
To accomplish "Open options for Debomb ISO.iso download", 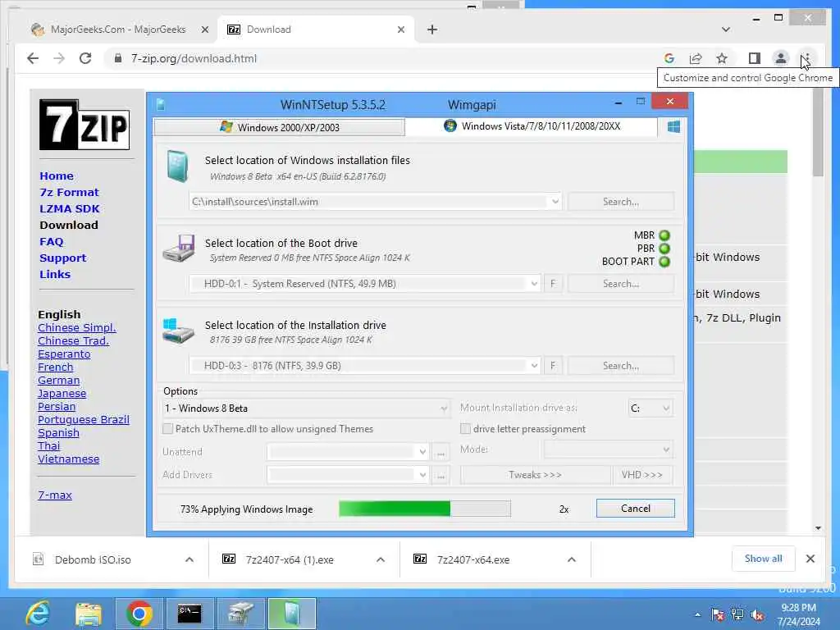I will (x=189, y=559).
